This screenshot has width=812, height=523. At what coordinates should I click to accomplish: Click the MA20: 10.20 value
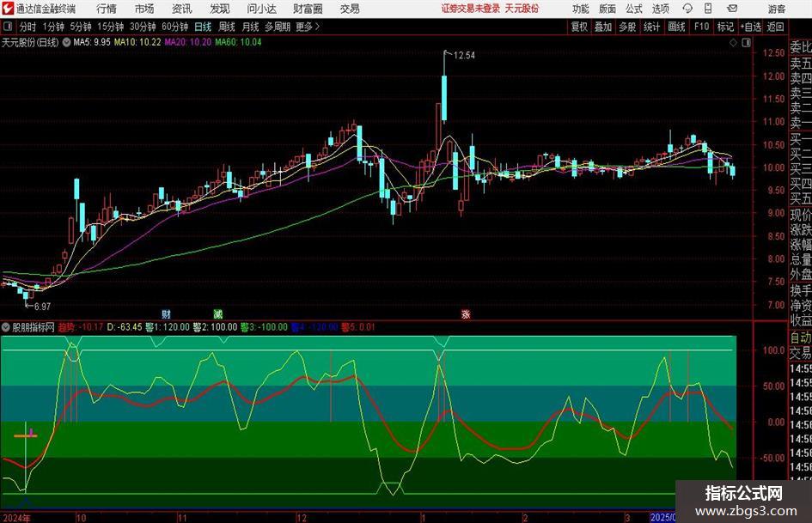pos(187,42)
